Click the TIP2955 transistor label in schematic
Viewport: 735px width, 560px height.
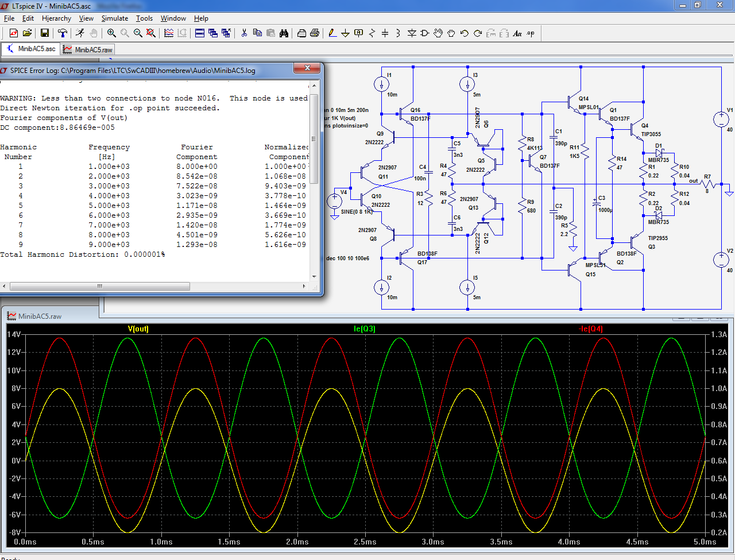(x=658, y=238)
